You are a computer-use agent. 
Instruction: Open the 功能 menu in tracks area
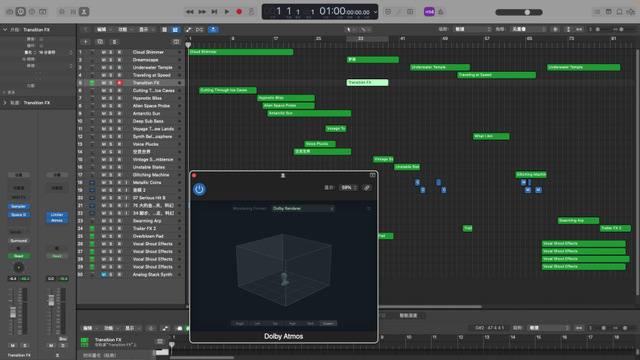124,29
